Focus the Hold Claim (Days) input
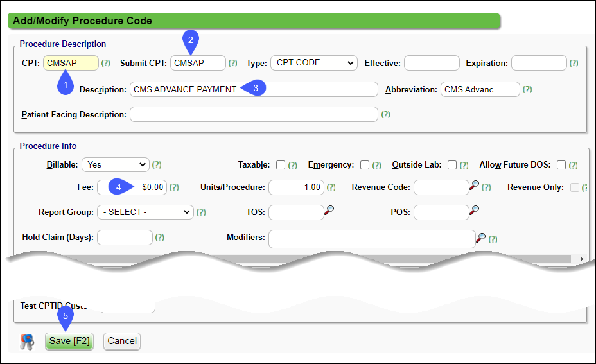The height and width of the screenshot is (364, 596). [x=124, y=238]
